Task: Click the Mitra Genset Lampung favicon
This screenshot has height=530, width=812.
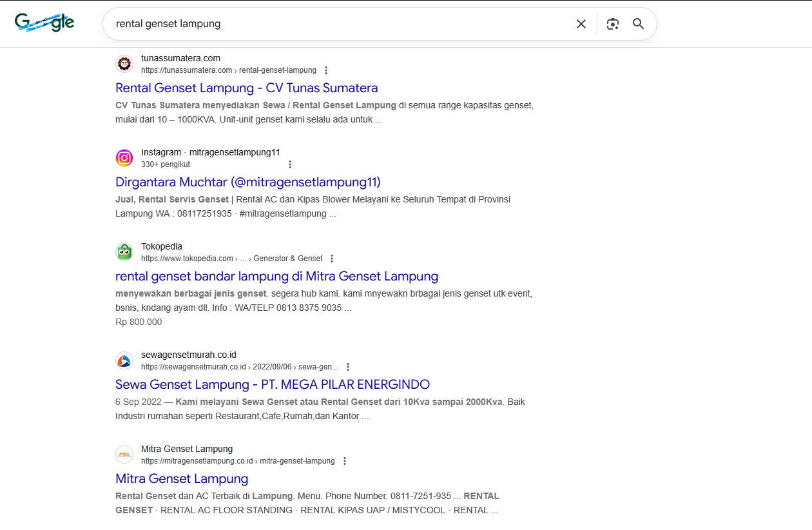Action: click(x=124, y=455)
